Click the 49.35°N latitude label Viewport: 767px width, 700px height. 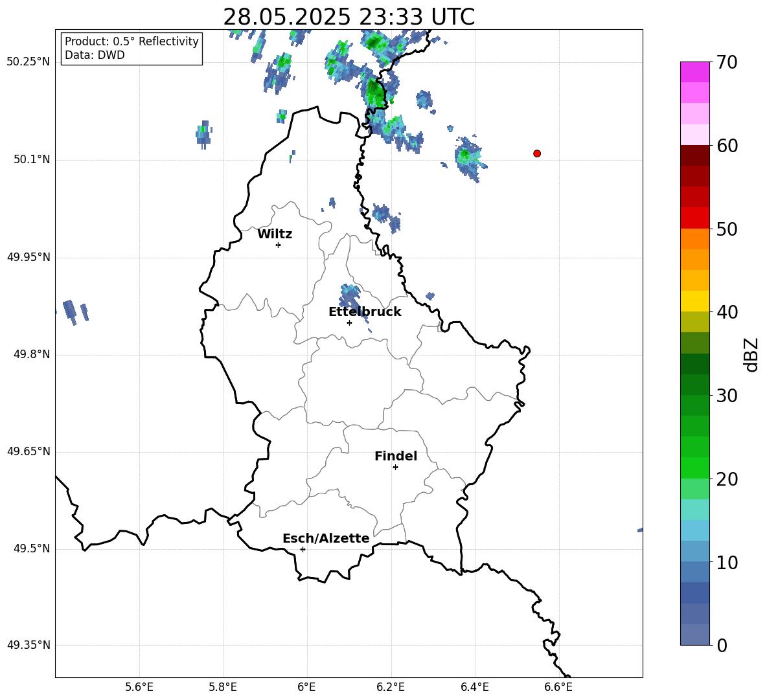point(28,645)
